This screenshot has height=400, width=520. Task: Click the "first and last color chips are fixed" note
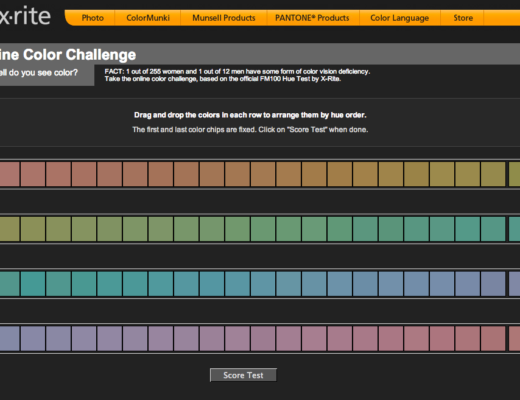(250, 129)
